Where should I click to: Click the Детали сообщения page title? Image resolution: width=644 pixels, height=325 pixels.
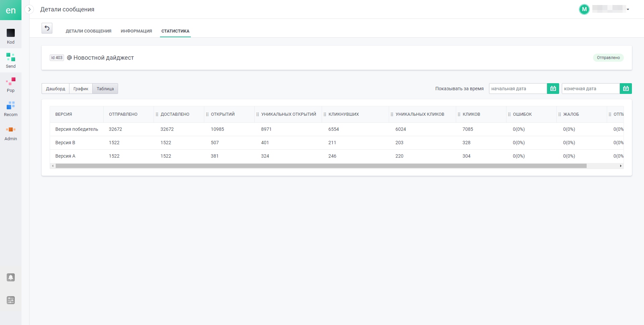coord(67,9)
